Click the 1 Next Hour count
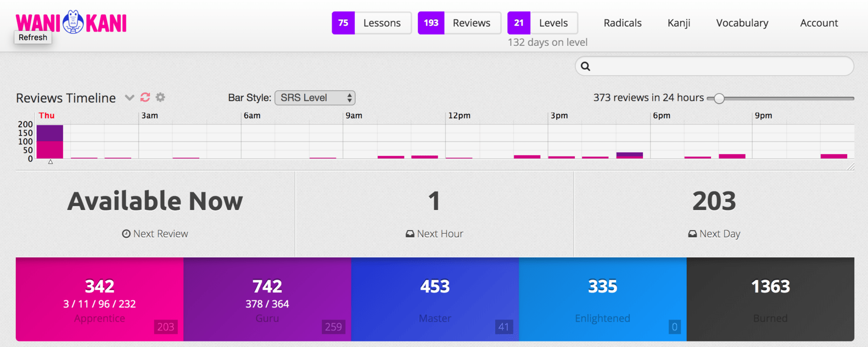 434,201
